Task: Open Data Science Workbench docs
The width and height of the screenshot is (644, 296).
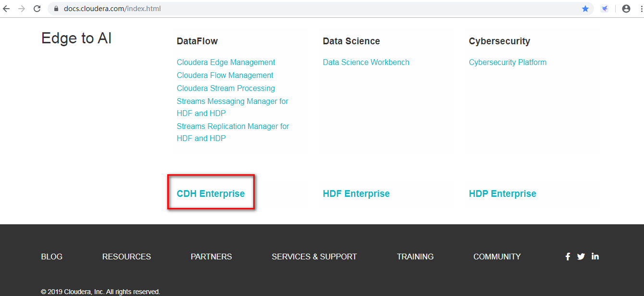Action: [x=366, y=62]
